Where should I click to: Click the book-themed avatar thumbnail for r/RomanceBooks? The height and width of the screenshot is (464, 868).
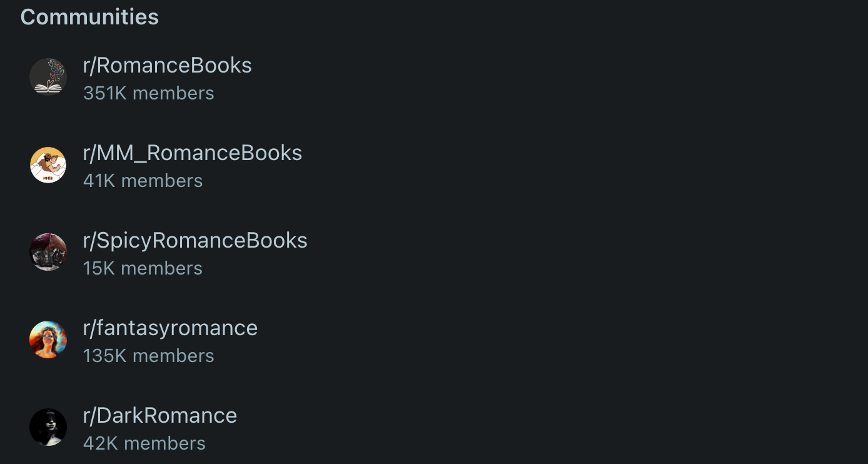[x=48, y=78]
